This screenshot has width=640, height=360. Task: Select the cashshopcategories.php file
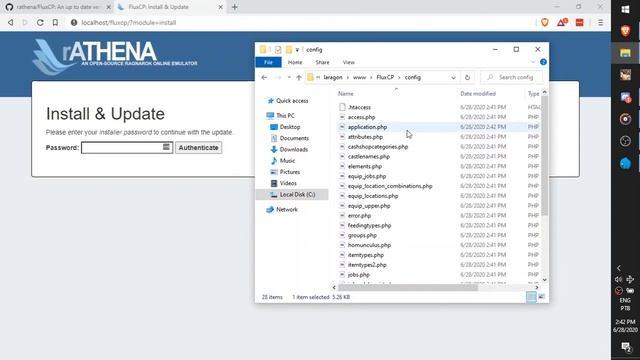click(x=378, y=147)
